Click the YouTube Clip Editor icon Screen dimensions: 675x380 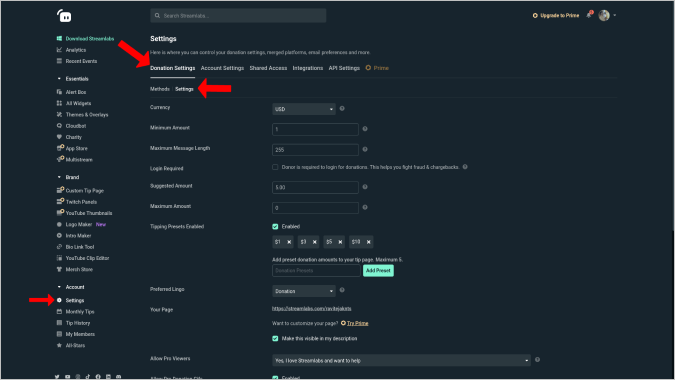pos(59,258)
